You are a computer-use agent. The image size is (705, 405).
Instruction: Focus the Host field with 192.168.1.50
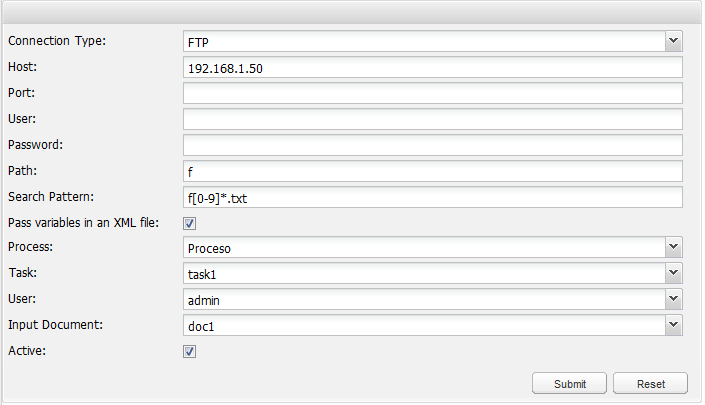(433, 67)
